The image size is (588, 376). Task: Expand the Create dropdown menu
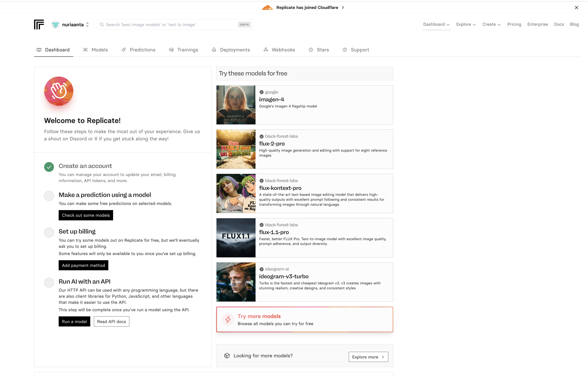click(491, 24)
